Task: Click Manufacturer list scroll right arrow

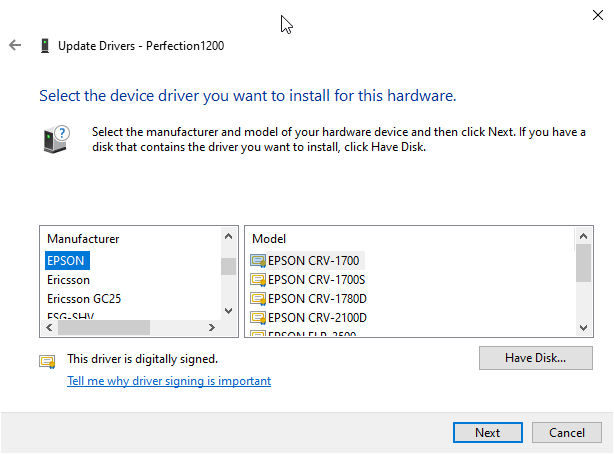Action: 212,327
